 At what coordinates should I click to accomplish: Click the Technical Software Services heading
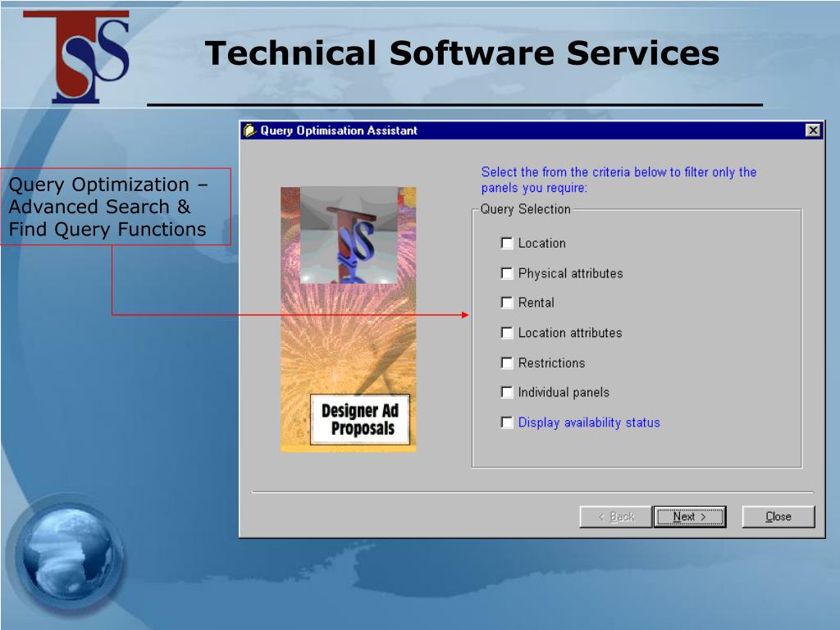(x=462, y=53)
